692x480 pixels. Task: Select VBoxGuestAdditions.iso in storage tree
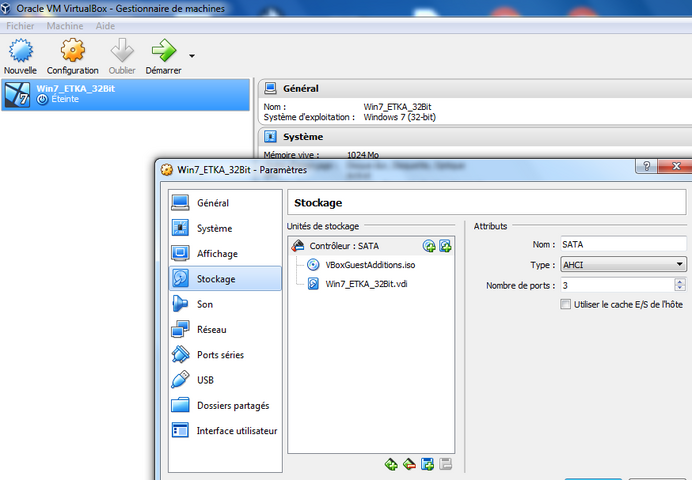point(370,265)
